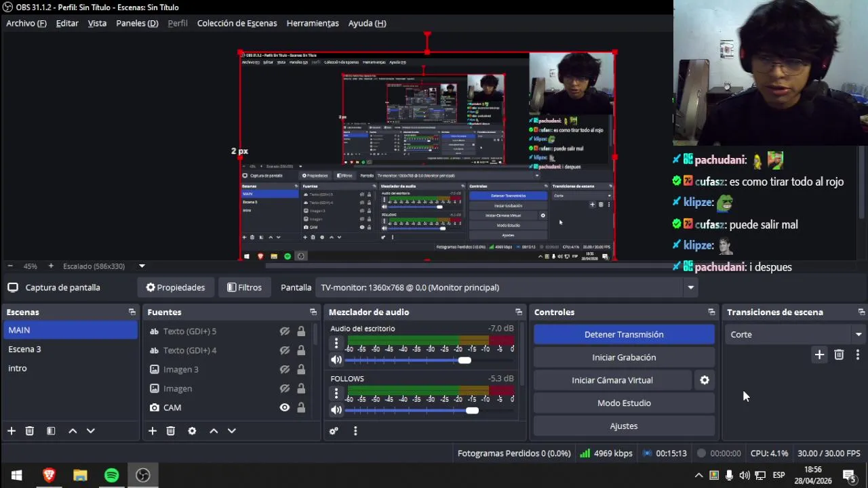Open FOLLOWS audio track options menu
Viewport: 868px width, 488px height.
pos(336,394)
